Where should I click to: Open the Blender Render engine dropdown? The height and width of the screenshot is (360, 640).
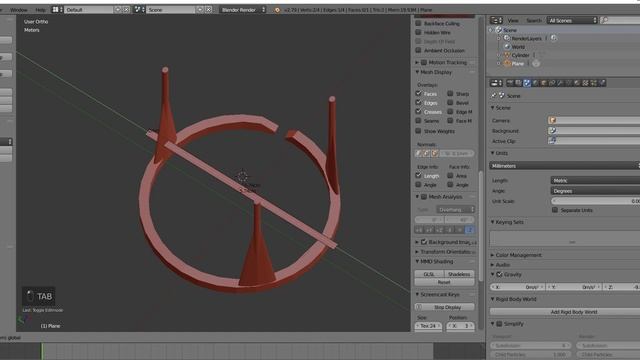[242, 9]
